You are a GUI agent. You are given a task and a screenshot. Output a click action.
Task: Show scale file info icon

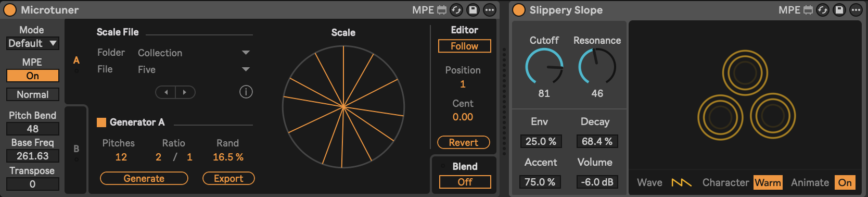[x=246, y=92]
